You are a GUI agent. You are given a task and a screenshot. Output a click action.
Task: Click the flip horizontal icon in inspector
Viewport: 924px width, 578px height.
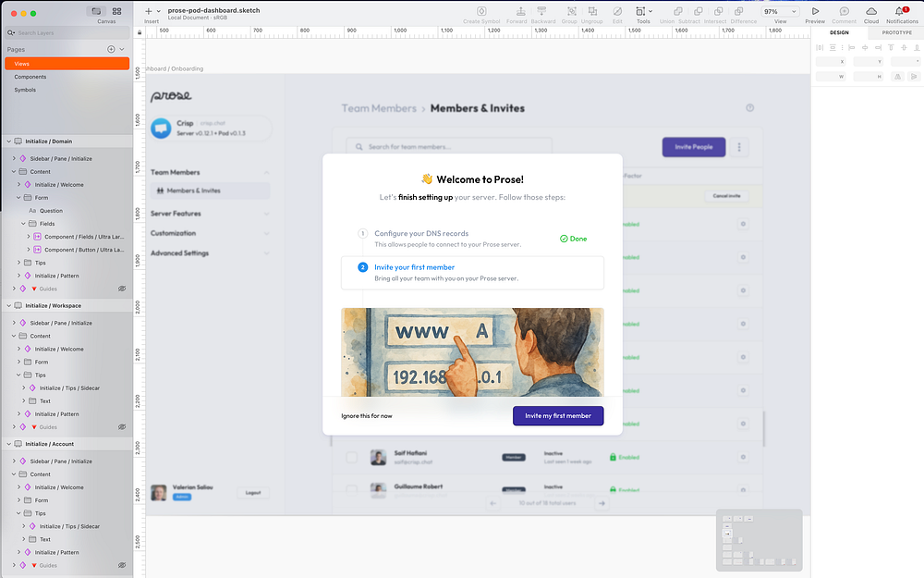coord(897,76)
